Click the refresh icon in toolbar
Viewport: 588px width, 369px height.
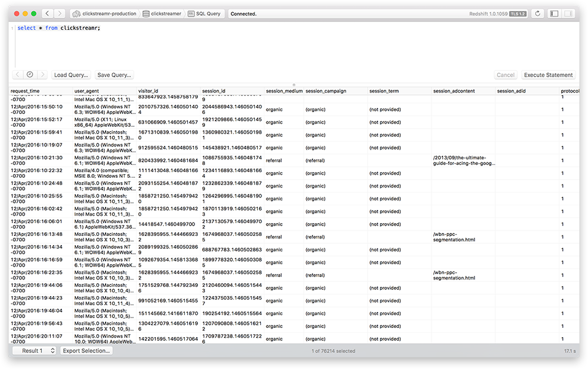[538, 13]
